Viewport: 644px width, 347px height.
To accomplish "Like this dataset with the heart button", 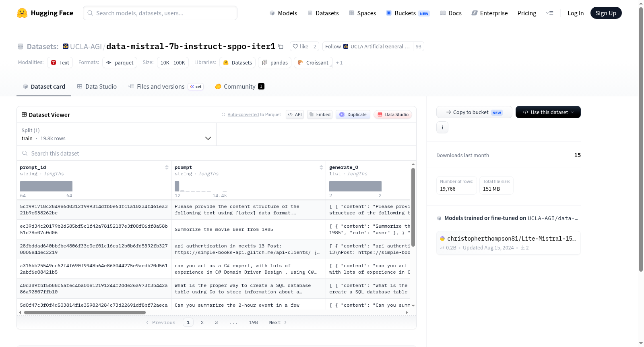I will [x=300, y=46].
